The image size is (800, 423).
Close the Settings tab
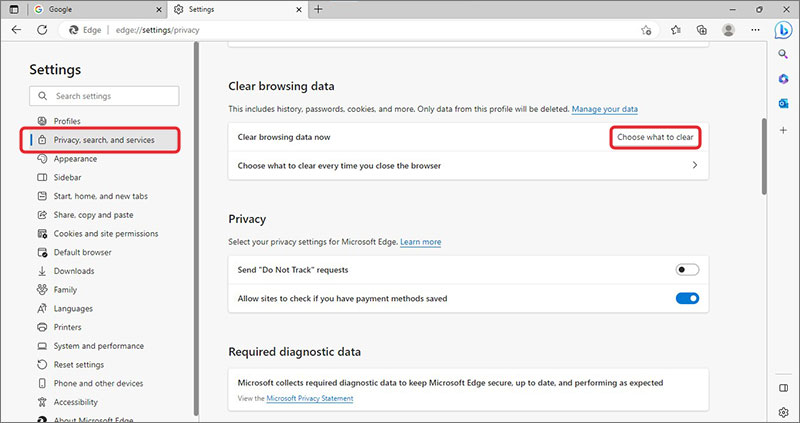(x=299, y=9)
